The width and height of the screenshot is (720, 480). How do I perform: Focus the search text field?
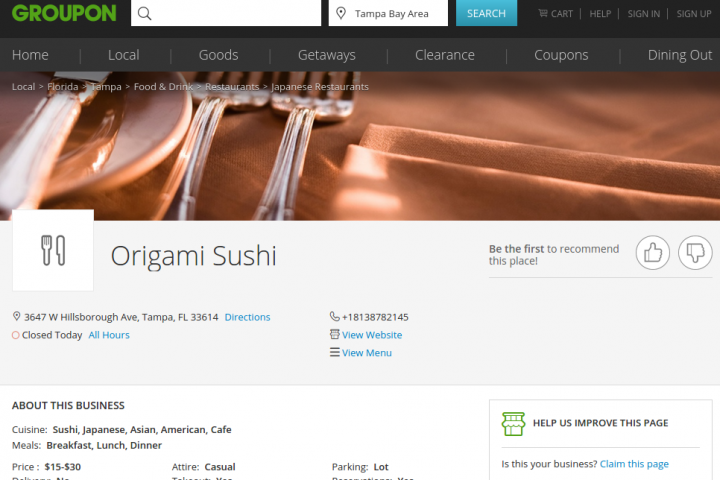tap(226, 13)
